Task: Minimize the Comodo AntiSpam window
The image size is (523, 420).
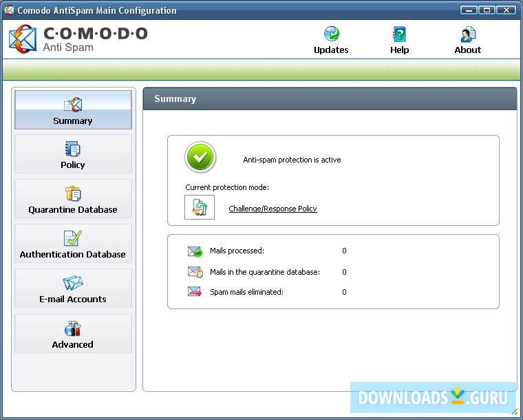Action: coord(469,10)
